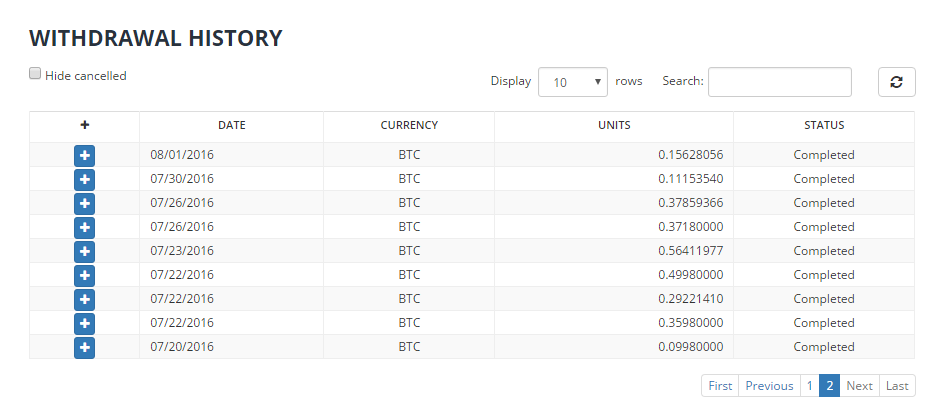The height and width of the screenshot is (414, 936).
Task: Expand the 0.49980000 BTC withdrawal row
Action: click(x=85, y=275)
